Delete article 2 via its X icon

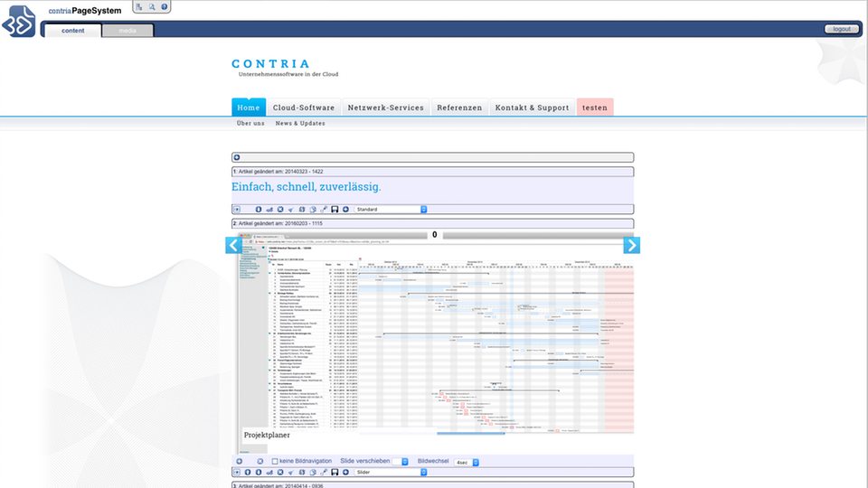pos(280,473)
